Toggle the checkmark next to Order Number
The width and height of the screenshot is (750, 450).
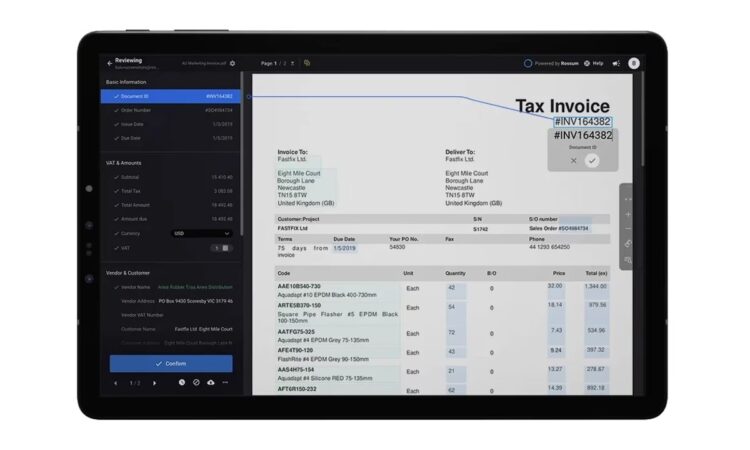coord(117,110)
